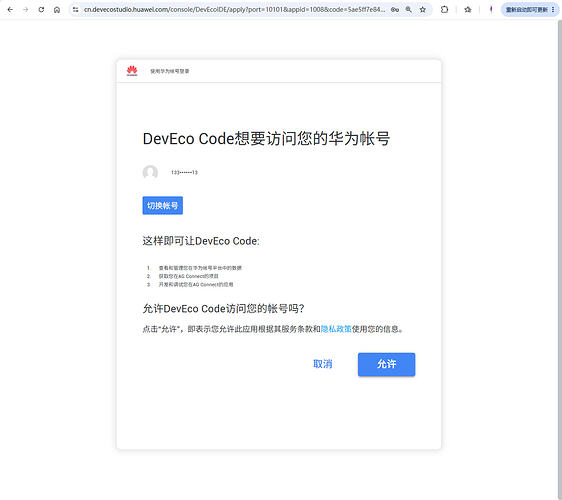
Task: Click the password key icon in address bar
Action: pos(395,10)
